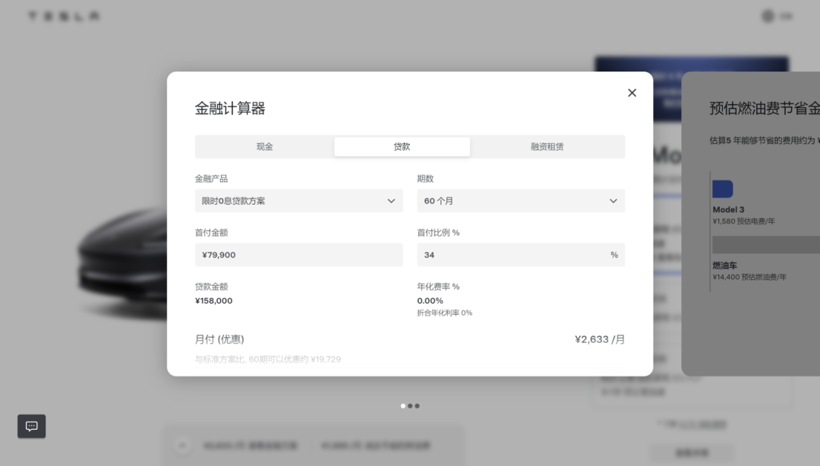
Task: Open the chat support icon
Action: pos(31,426)
